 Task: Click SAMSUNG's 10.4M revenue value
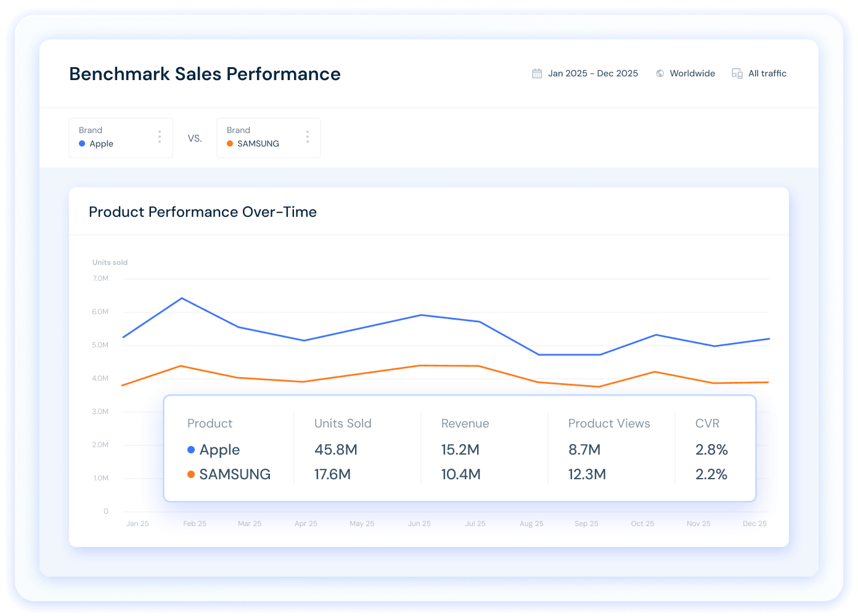(x=461, y=474)
